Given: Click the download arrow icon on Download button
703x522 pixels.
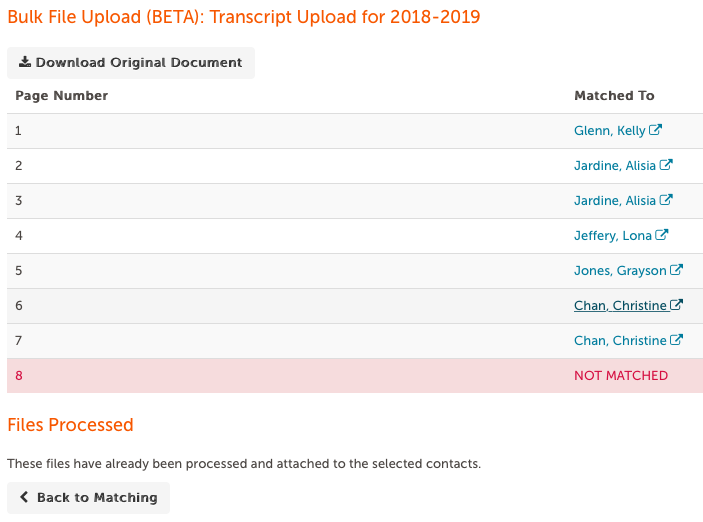Looking at the screenshot, I should 25,62.
